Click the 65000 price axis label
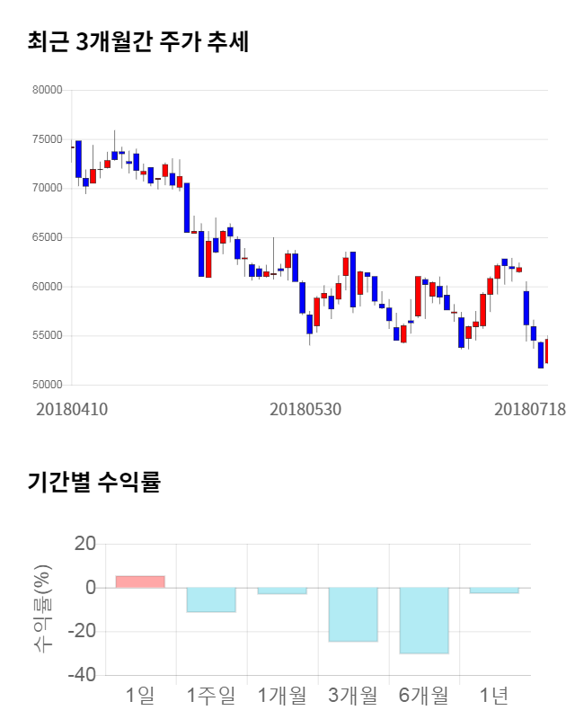The height and width of the screenshot is (728, 575). (46, 237)
